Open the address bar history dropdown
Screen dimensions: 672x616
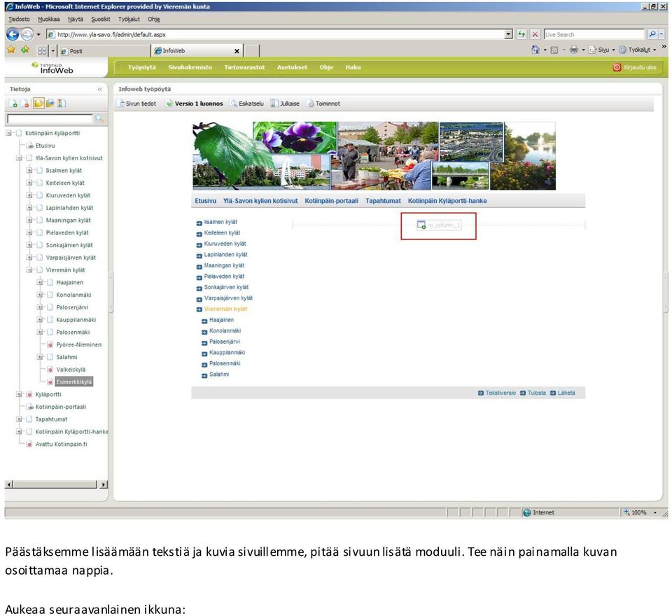point(508,34)
